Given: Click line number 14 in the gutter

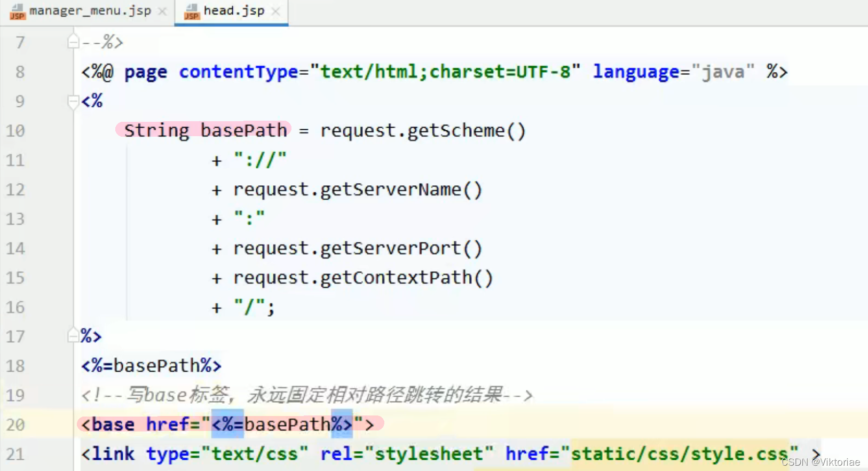Looking at the screenshot, I should click(15, 248).
